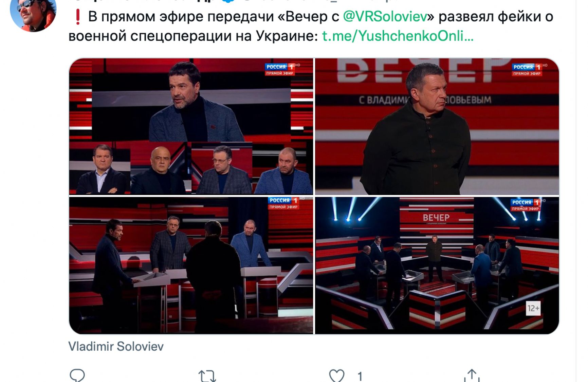Click the like count number 1

[x=360, y=376]
